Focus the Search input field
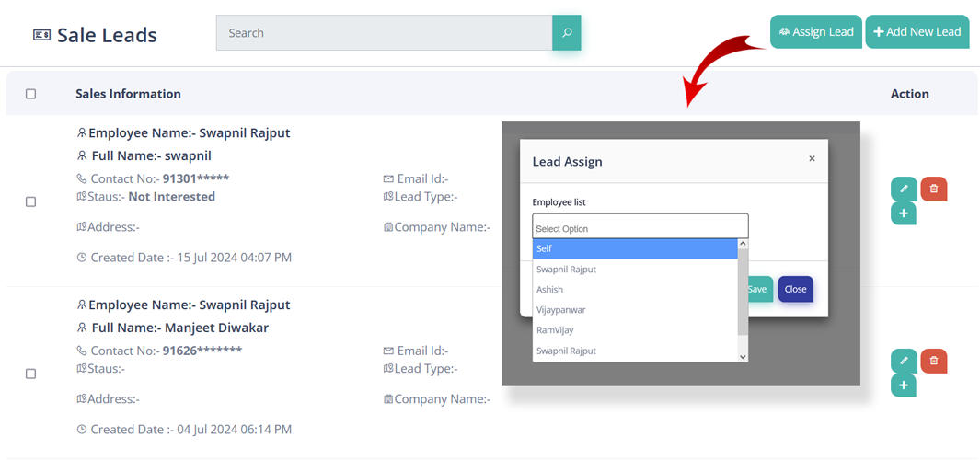980x460 pixels. click(x=384, y=33)
